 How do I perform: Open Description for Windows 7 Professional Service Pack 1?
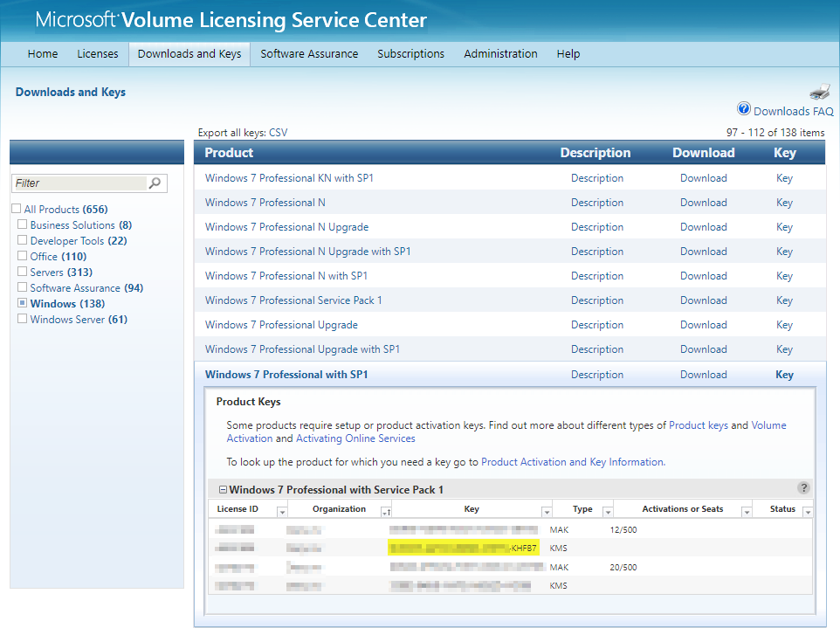point(596,300)
